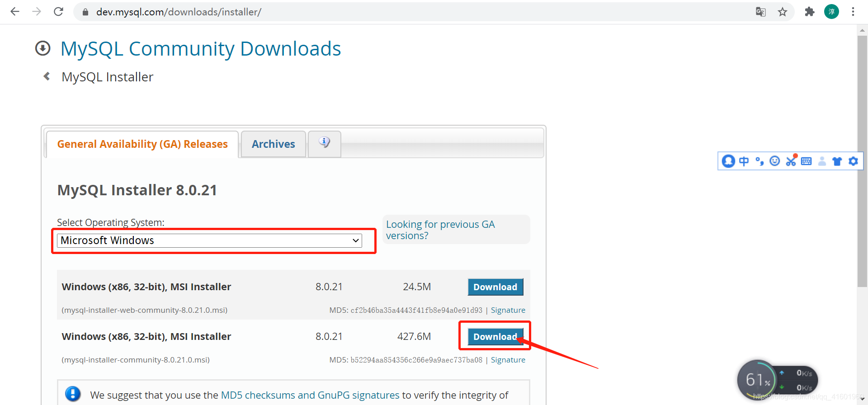Open Signature link for web-community installer

pyautogui.click(x=508, y=310)
